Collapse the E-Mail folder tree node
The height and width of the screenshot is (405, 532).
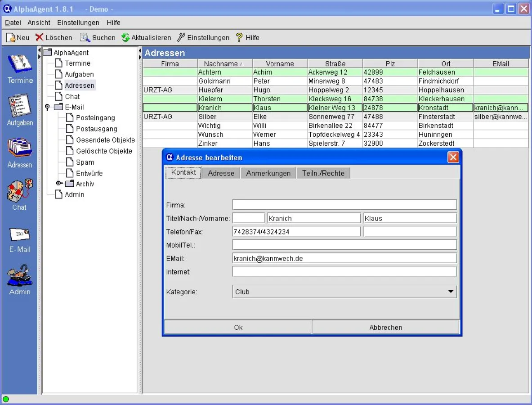click(48, 107)
